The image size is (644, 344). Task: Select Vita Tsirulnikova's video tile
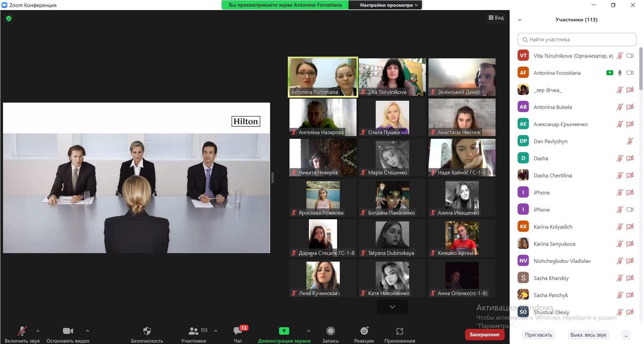click(x=392, y=77)
